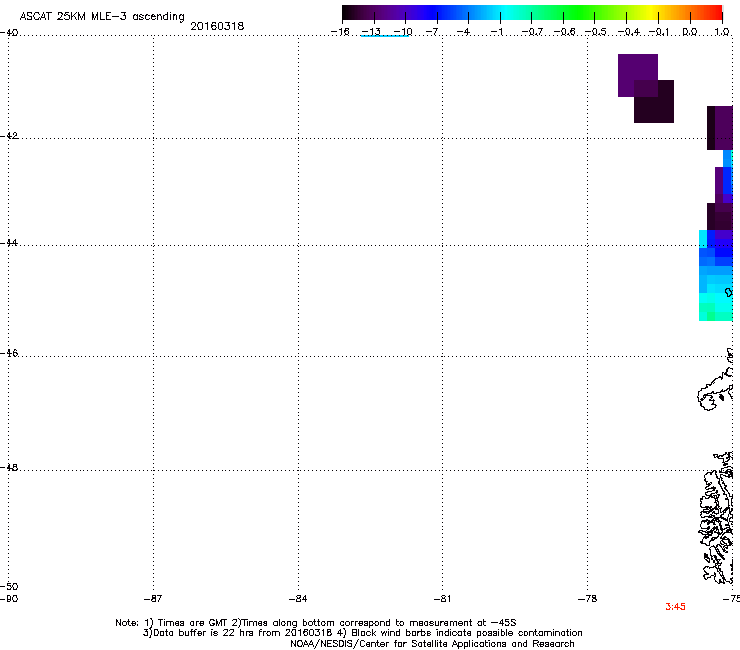Click the large purple data square

pos(638,75)
